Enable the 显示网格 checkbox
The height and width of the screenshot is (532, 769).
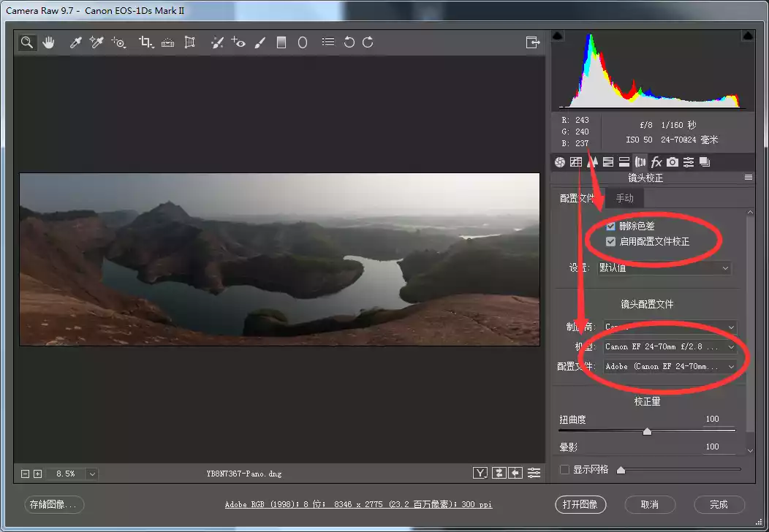point(564,469)
